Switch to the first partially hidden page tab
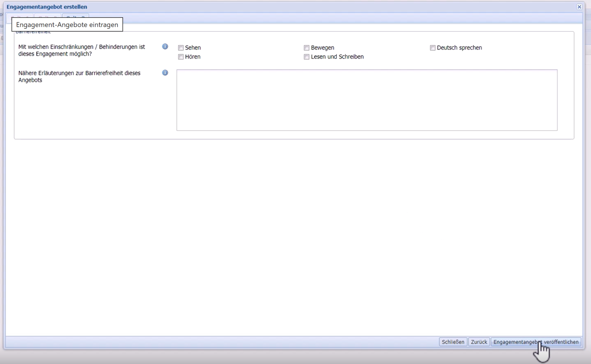Image resolution: width=591 pixels, height=364 pixels. coord(20,16)
